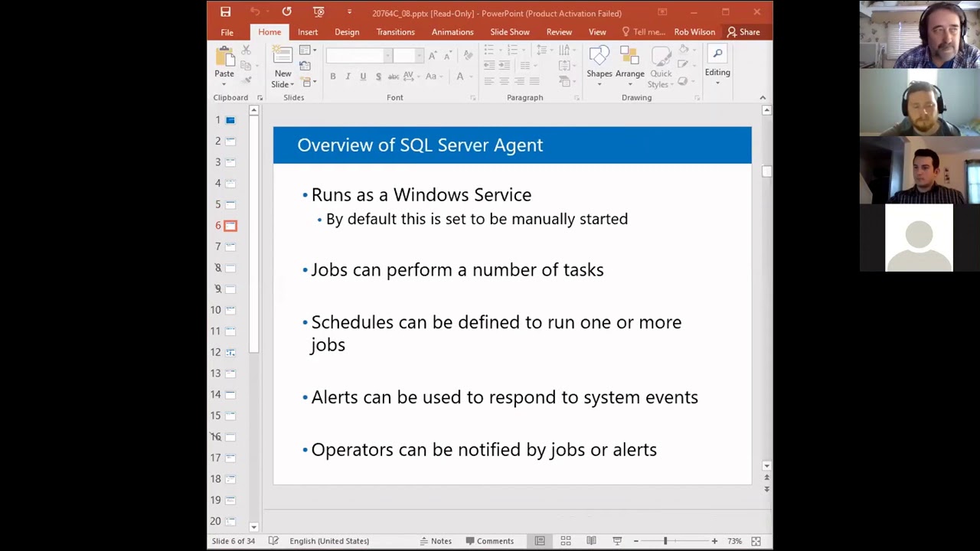Click the Decrease Font Size icon
980x551 pixels.
(x=447, y=56)
